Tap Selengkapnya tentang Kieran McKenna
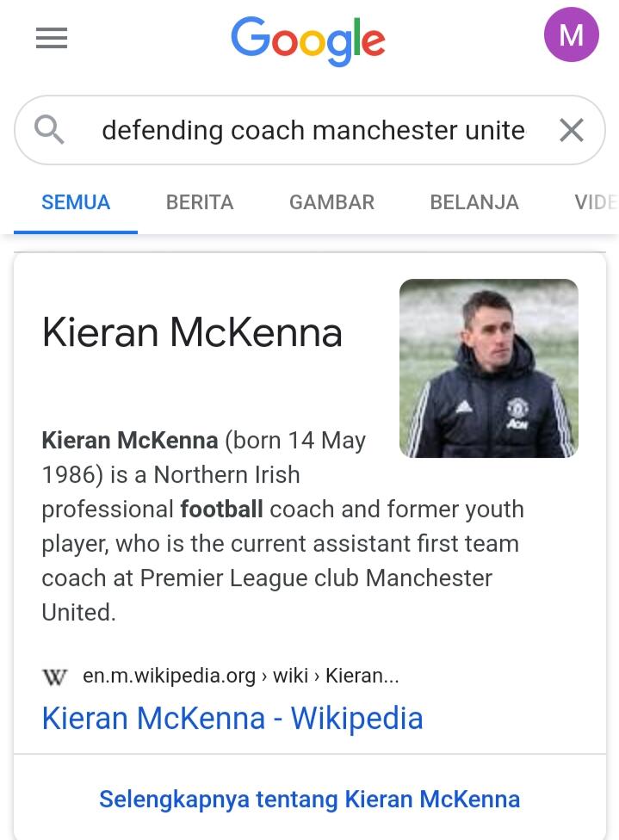Image resolution: width=619 pixels, height=840 pixels. tap(309, 799)
